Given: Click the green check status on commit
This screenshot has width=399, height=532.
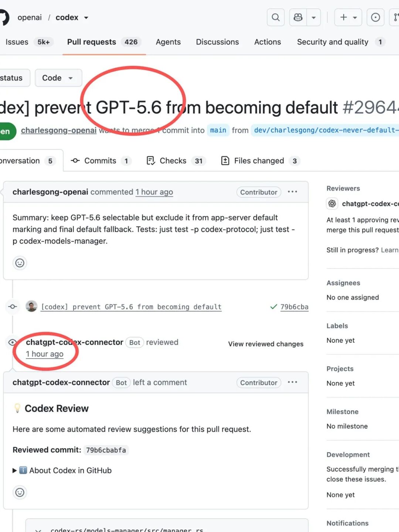Looking at the screenshot, I should 273,307.
